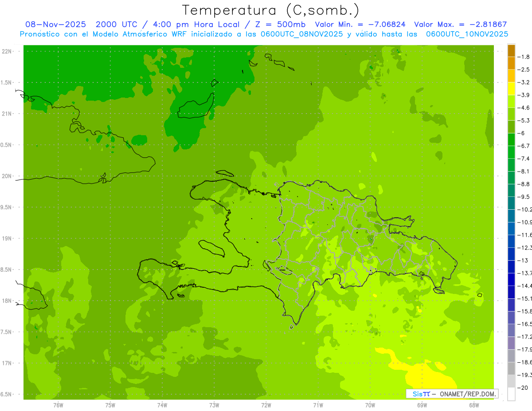Pick the gray swatch between -18.6 and -19.3

pyautogui.click(x=511, y=368)
